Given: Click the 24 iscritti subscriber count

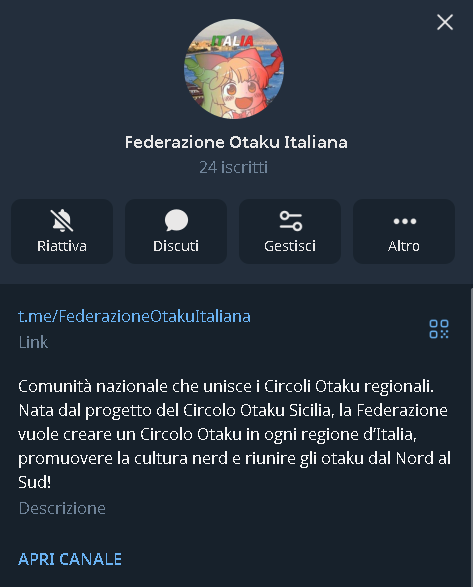Looking at the screenshot, I should click(234, 167).
